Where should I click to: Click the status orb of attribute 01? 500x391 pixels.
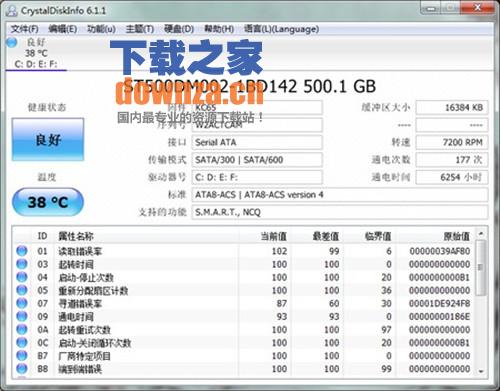[x=22, y=251]
